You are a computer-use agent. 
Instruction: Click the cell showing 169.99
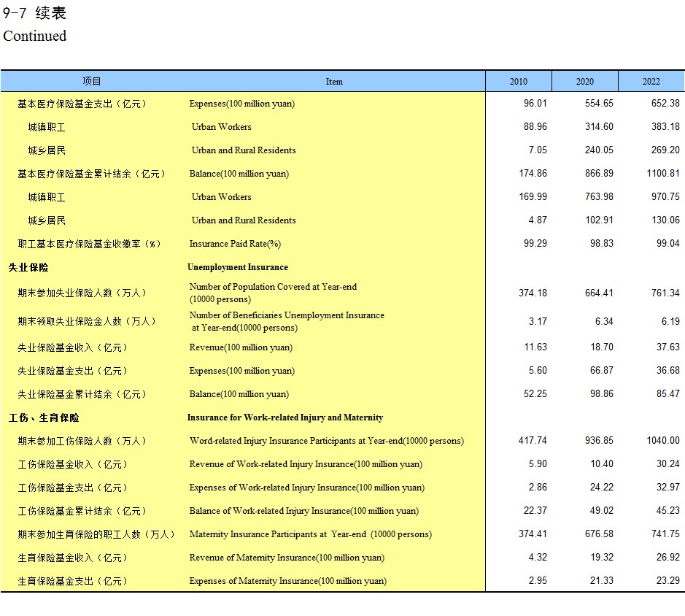coord(533,197)
